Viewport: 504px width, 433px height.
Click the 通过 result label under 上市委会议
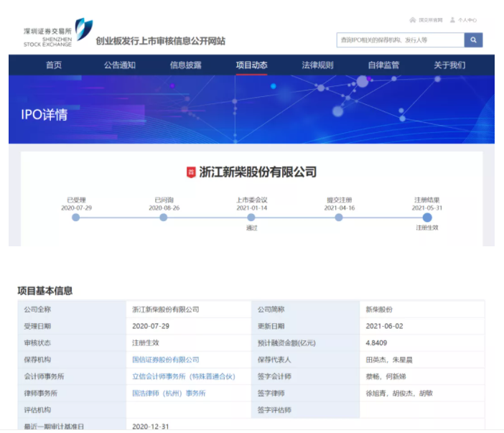point(252,228)
